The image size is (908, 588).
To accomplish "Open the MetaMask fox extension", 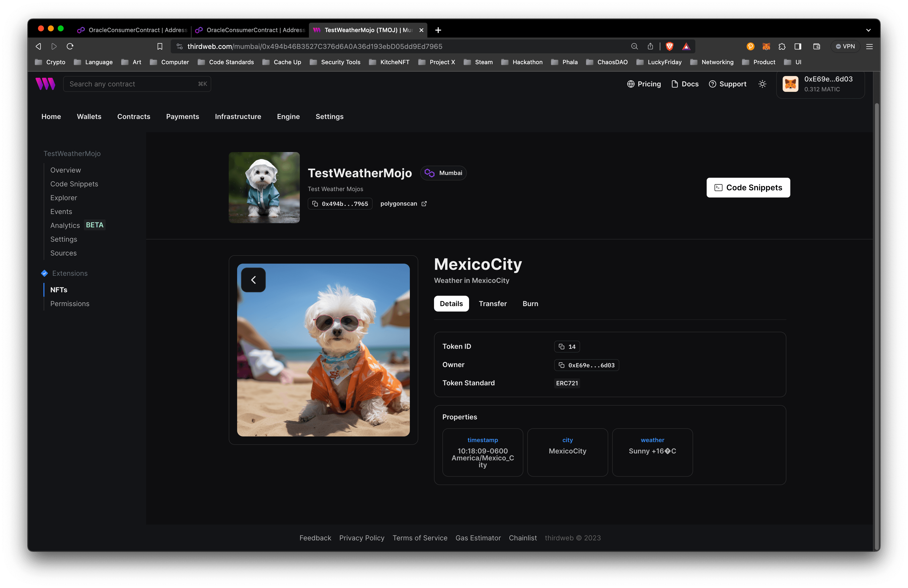I will (x=766, y=46).
